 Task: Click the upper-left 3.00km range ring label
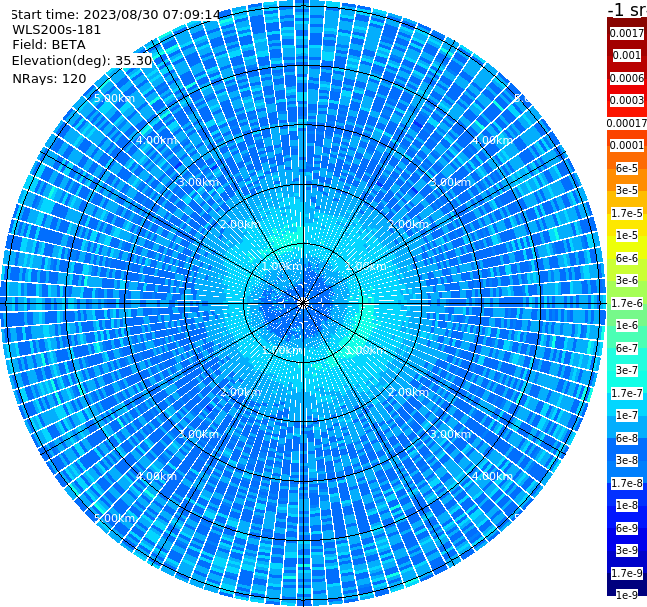(x=198, y=182)
